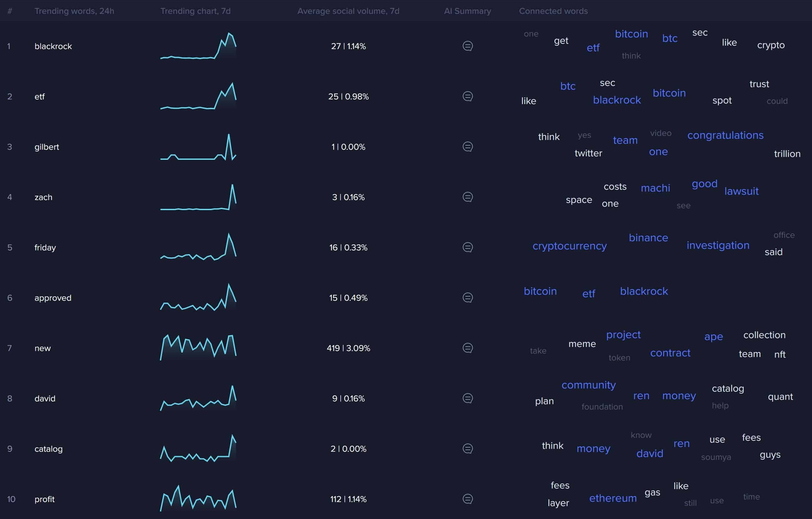Open connected word ethereum in profit row
Image resolution: width=812 pixels, height=519 pixels.
(x=613, y=498)
